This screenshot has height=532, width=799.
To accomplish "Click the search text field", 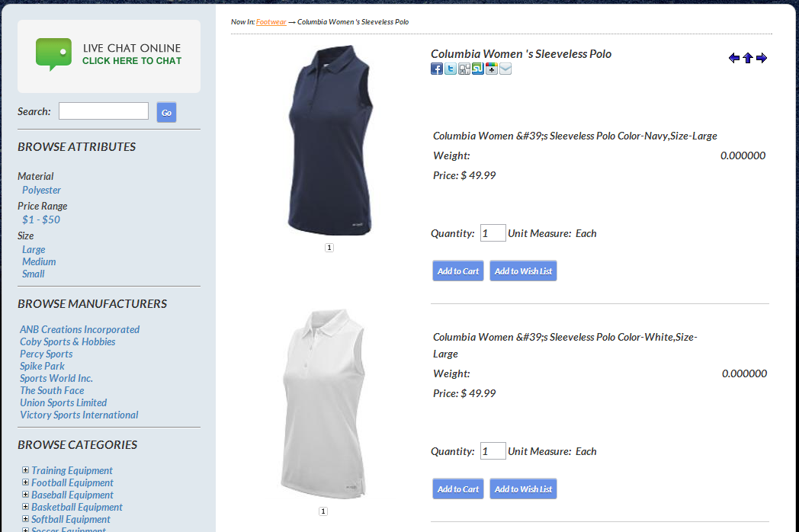I will click(104, 111).
